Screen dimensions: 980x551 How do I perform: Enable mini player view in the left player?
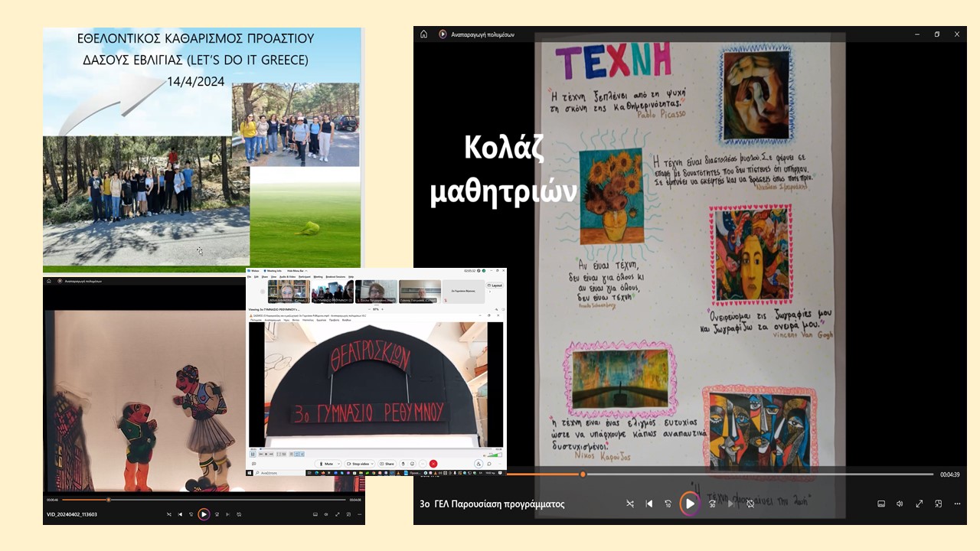pos(350,514)
